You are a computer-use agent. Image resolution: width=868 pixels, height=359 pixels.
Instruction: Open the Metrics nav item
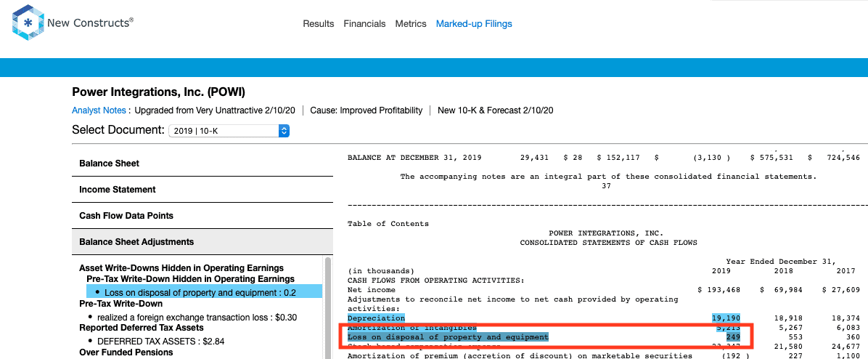point(411,24)
